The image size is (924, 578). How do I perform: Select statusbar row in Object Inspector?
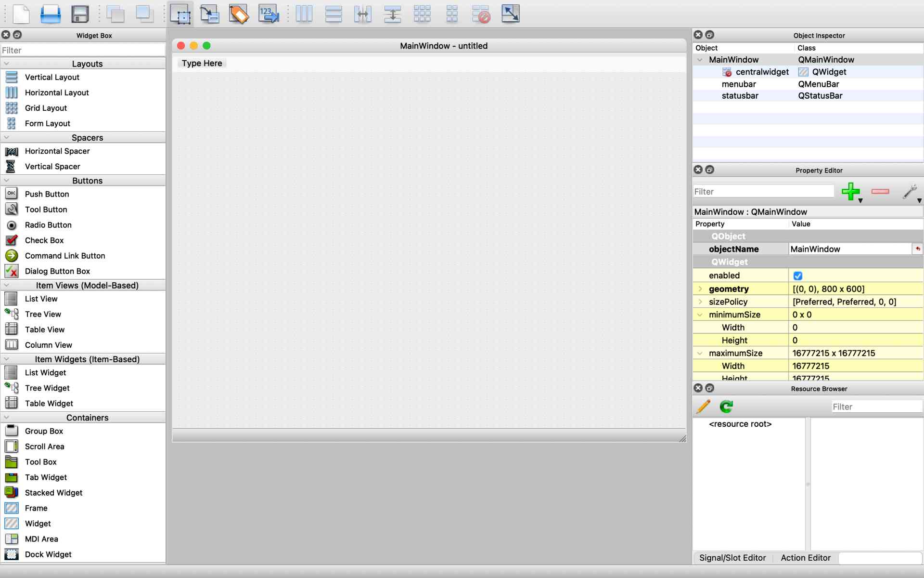point(808,96)
